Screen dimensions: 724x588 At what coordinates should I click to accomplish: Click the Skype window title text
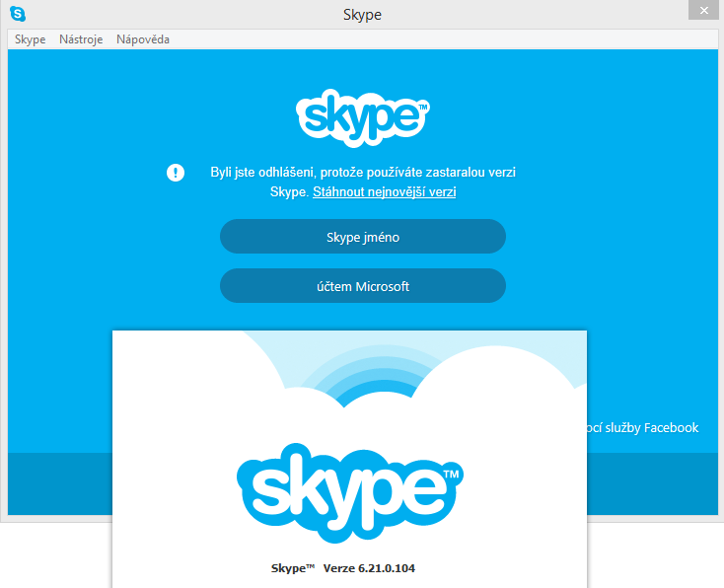(x=362, y=15)
